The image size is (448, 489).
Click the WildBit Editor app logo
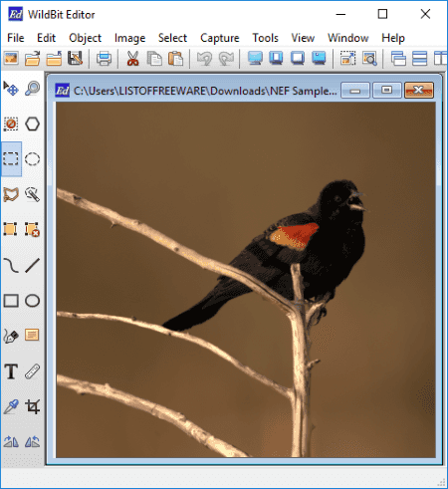(16, 14)
